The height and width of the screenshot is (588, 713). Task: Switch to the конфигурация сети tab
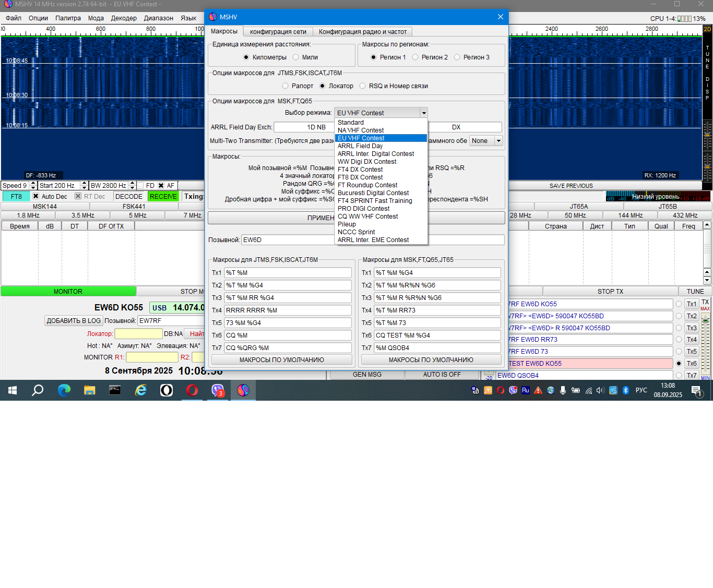(x=278, y=32)
